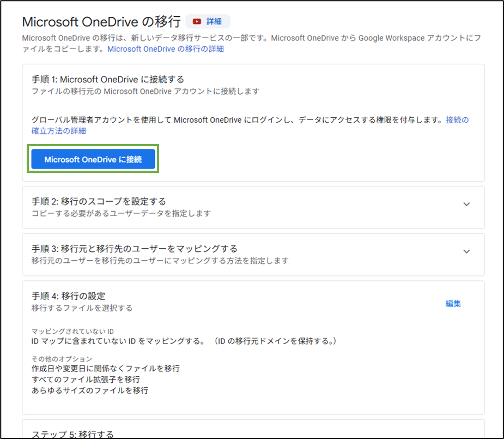
Task: Click the line あらゆるサイズのファイルを移行
Action: (x=90, y=390)
